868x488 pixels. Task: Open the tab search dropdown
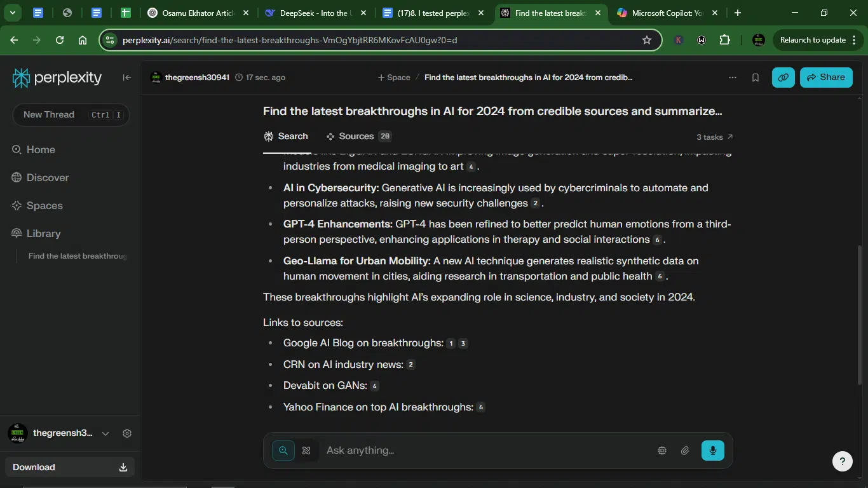pos(12,13)
